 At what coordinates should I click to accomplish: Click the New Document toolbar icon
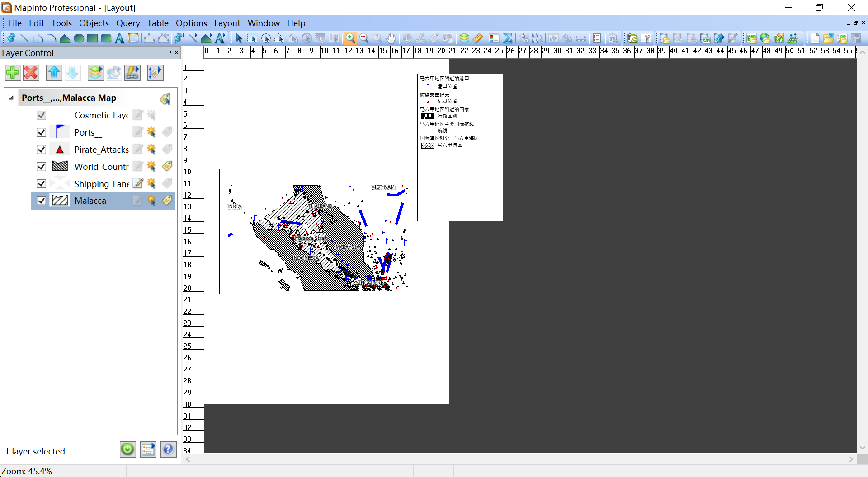(815, 38)
